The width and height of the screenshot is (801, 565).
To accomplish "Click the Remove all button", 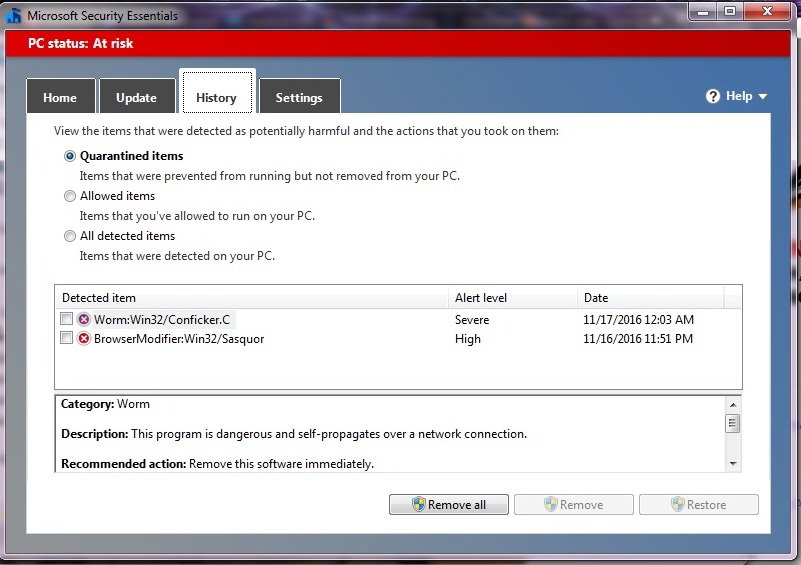I will point(449,505).
